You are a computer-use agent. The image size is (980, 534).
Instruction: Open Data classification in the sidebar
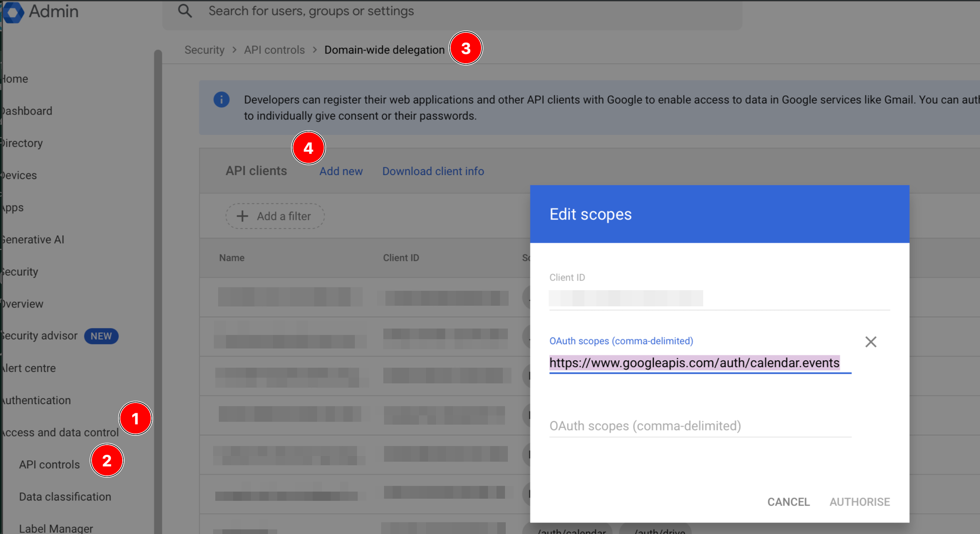[x=65, y=497]
